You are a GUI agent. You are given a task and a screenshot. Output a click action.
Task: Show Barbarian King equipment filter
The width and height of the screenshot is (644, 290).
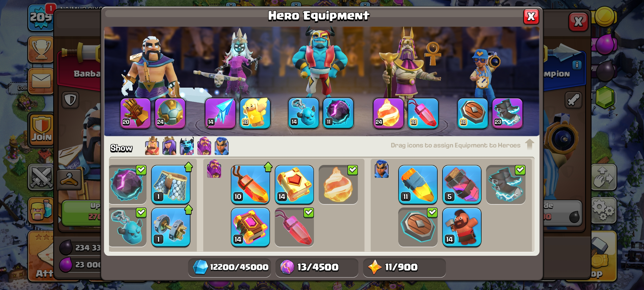(x=152, y=146)
